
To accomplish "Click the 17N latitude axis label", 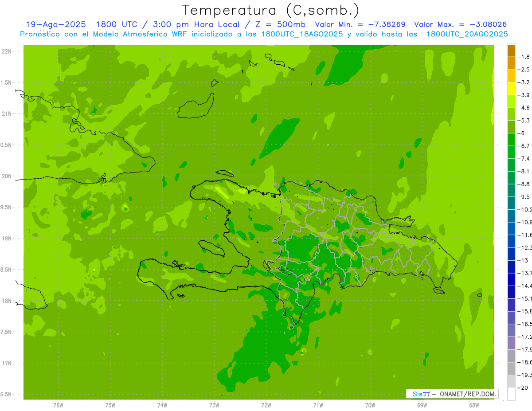I will click(7, 363).
